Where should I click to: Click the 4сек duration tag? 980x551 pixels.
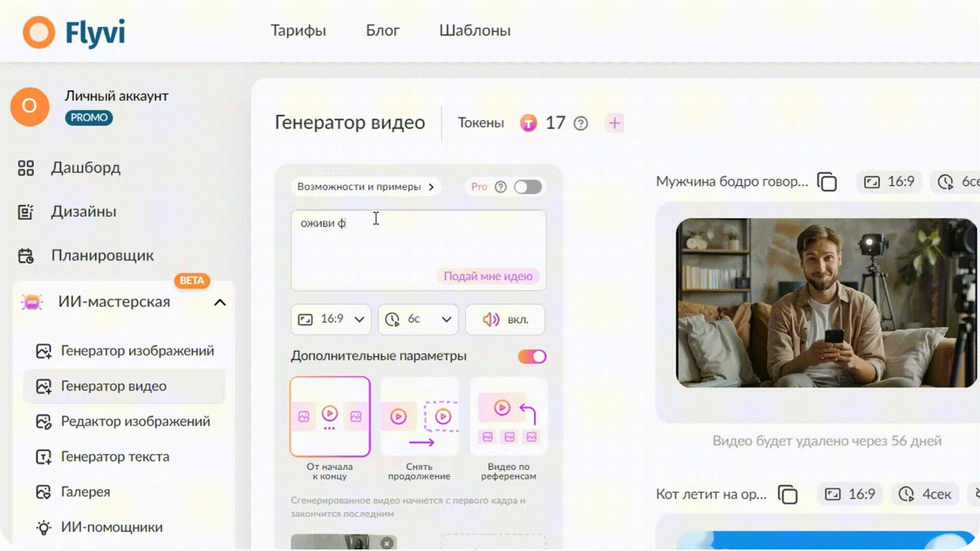(925, 494)
